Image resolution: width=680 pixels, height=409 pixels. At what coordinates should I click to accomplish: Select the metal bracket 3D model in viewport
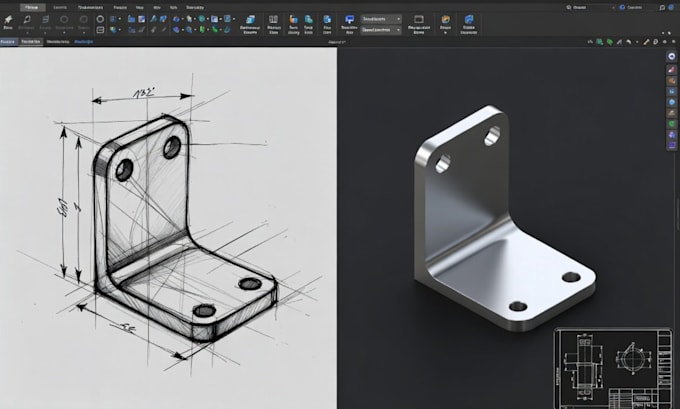(x=503, y=221)
